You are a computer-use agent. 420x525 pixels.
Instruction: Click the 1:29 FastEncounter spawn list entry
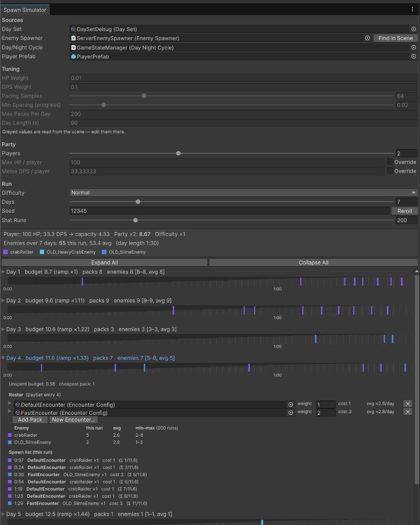tap(77, 503)
